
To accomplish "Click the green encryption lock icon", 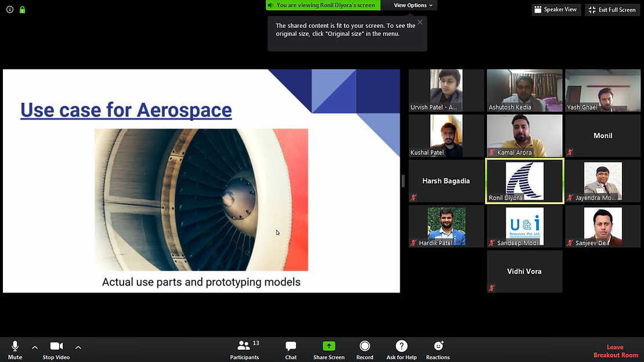I will [22, 10].
